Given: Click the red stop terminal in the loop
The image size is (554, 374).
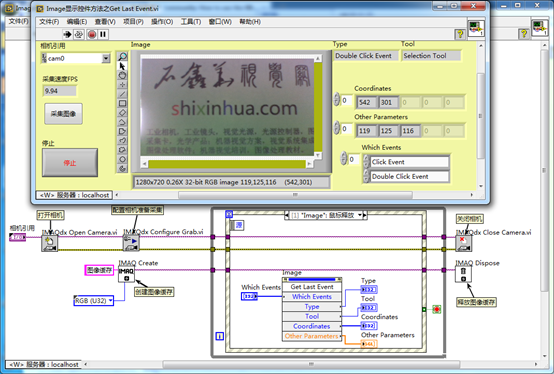Looking at the screenshot, I should 437,309.
